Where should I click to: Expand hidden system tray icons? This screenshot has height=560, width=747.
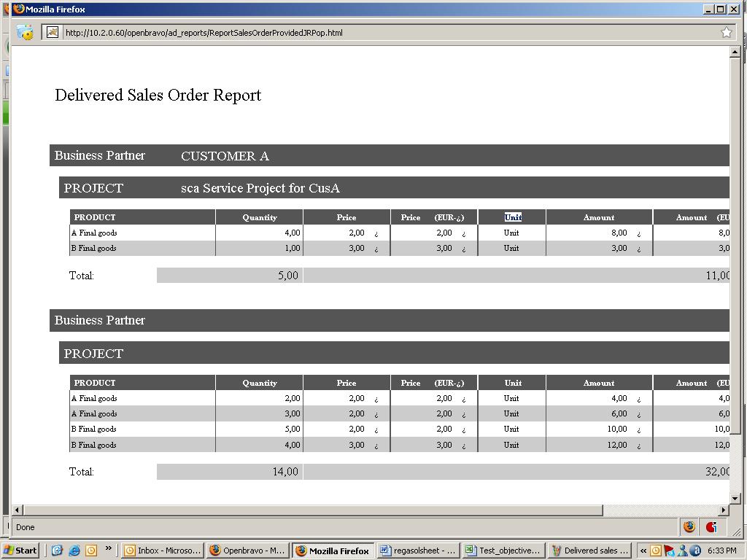coord(643,551)
